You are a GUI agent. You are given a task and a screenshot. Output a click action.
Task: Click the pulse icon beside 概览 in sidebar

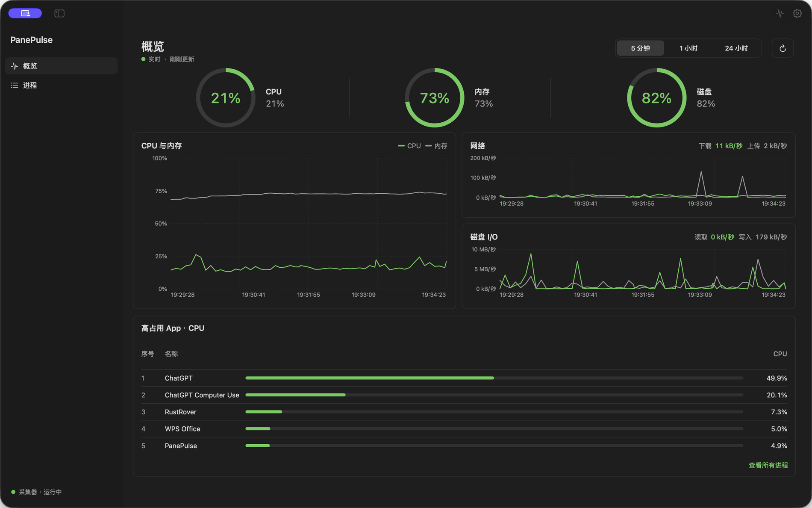pyautogui.click(x=15, y=66)
